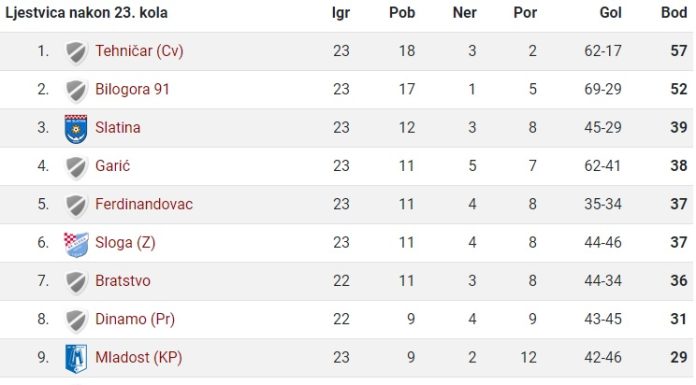Screen dimensions: 696x385
Task: Click the Garić shield icon
Action: pyautogui.click(x=76, y=167)
